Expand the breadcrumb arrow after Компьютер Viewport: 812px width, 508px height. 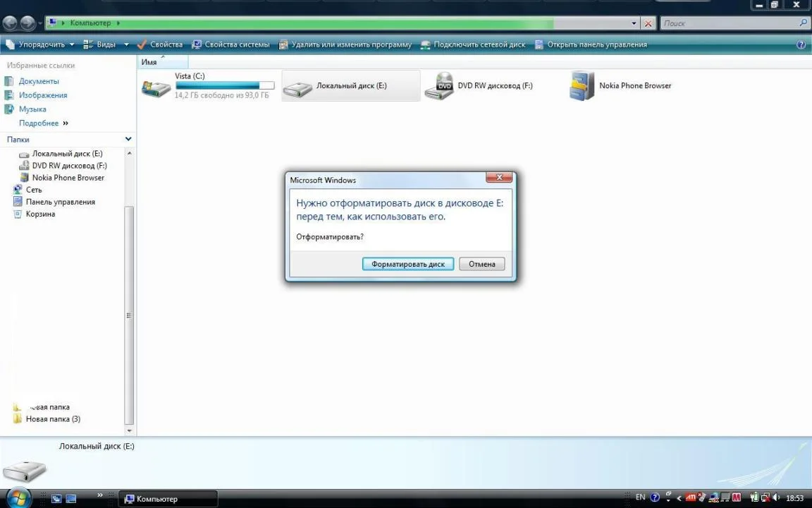(x=118, y=23)
